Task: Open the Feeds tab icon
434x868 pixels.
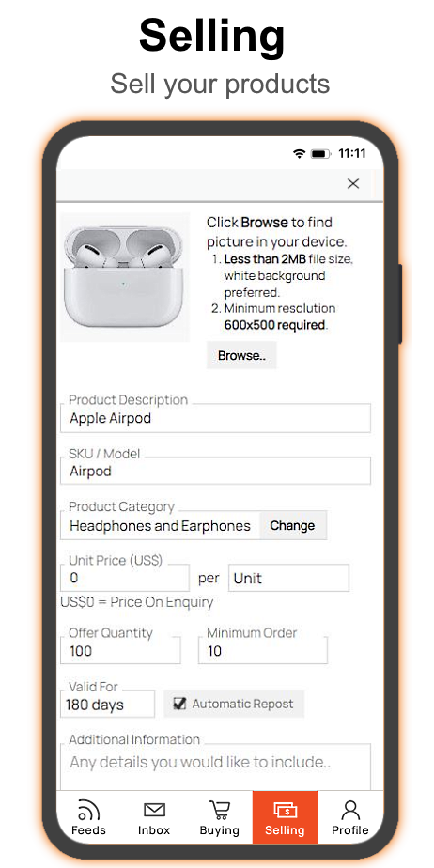Action: [x=88, y=810]
